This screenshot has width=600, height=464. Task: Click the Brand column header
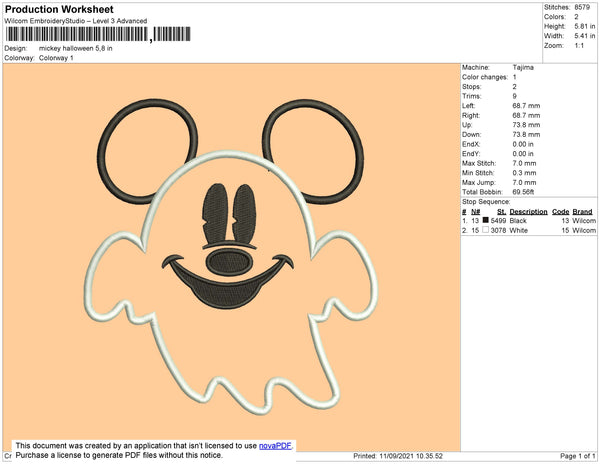pos(582,212)
